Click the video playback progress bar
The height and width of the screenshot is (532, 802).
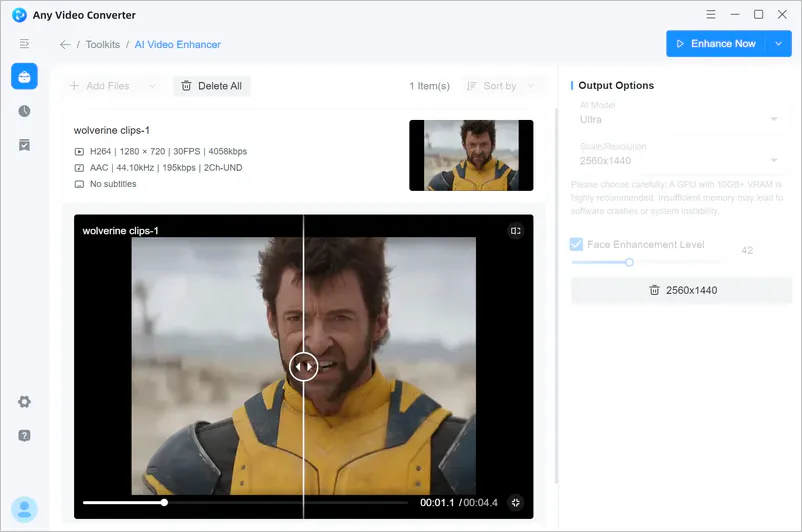(x=246, y=502)
